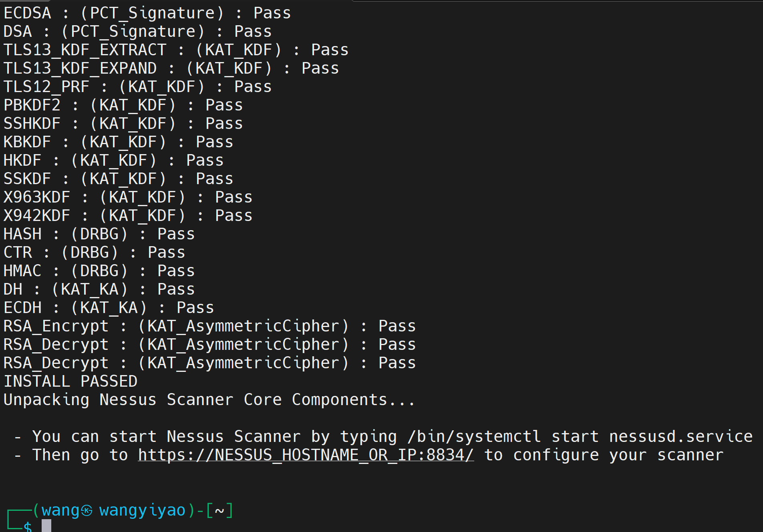Click the terminal cursor block

(46, 526)
